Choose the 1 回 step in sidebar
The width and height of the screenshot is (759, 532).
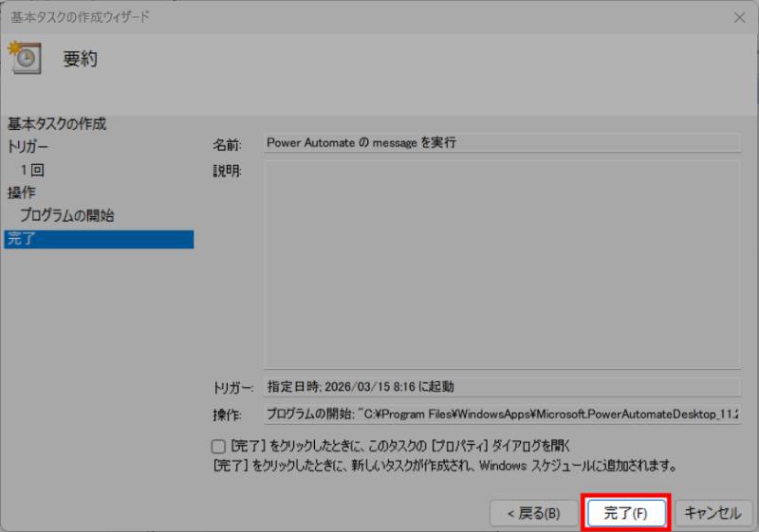32,170
